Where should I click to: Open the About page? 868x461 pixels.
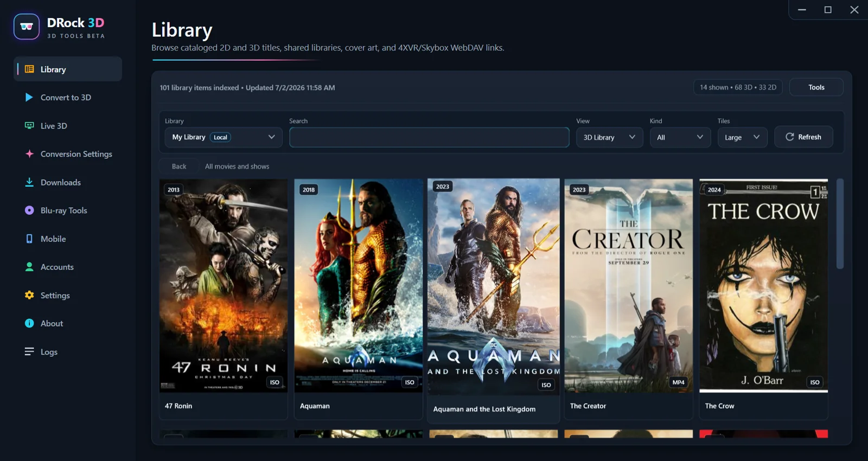(x=68, y=323)
